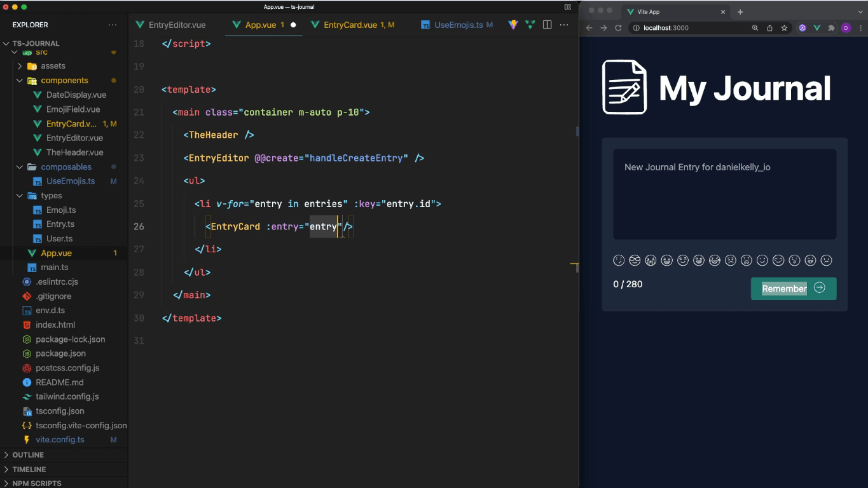This screenshot has height=488, width=868.
Task: Reload the localhost page
Action: (x=618, y=28)
